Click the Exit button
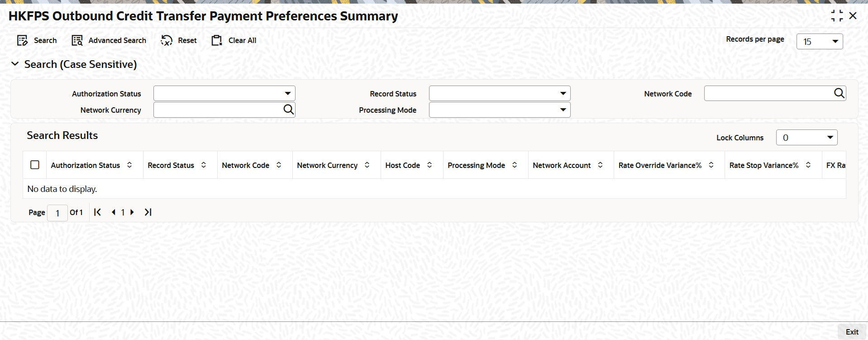The width and height of the screenshot is (868, 340). pos(852,332)
